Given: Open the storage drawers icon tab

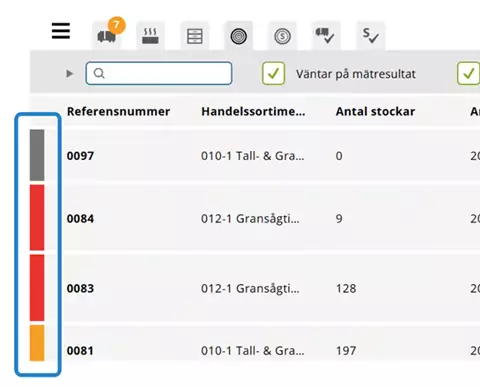Looking at the screenshot, I should click(x=195, y=36).
